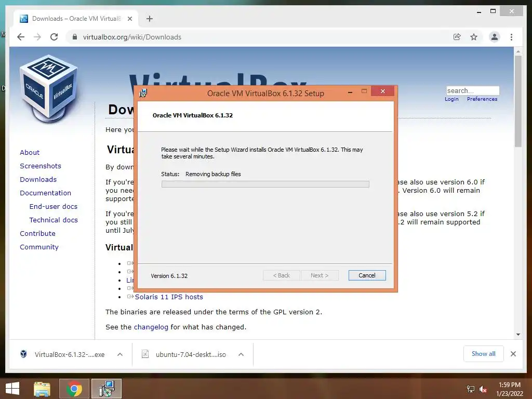Viewport: 532px width, 399px height.
Task: Minimize the VirtualBox Setup dialog
Action: point(350,91)
